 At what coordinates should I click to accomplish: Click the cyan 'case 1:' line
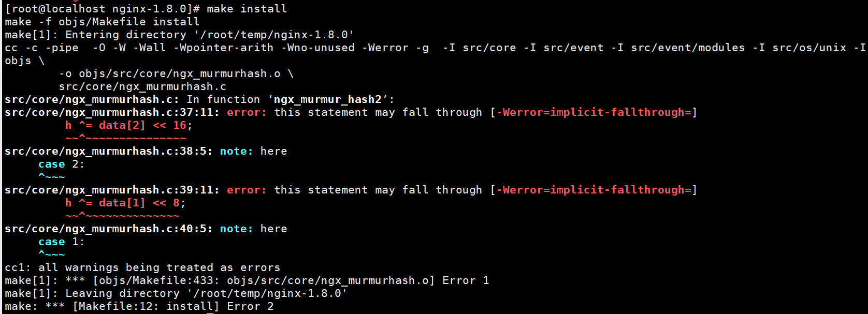click(x=61, y=242)
